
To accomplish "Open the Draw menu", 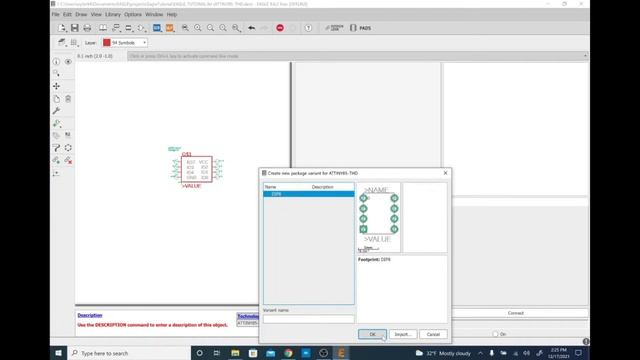I will pos(81,14).
